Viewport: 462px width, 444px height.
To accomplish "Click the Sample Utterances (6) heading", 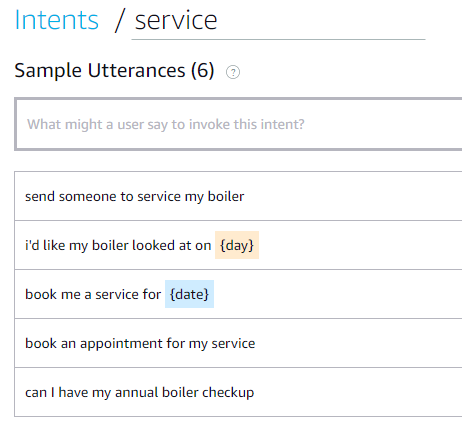I will pyautogui.click(x=114, y=71).
